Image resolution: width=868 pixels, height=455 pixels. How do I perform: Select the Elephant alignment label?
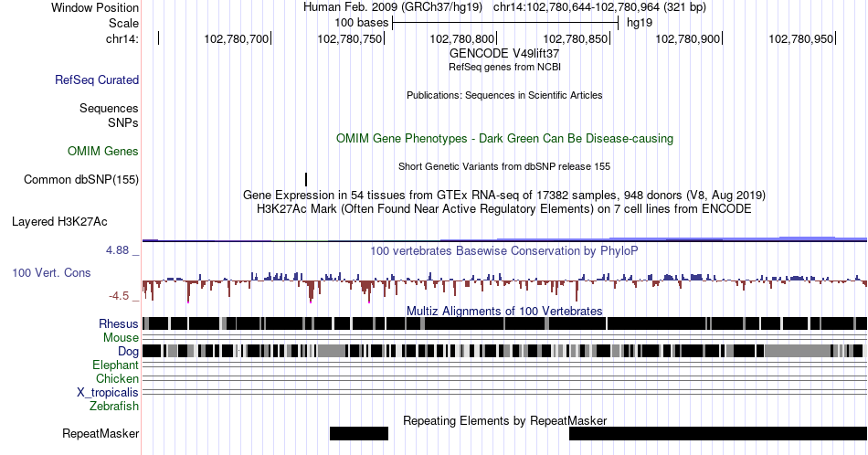115,365
